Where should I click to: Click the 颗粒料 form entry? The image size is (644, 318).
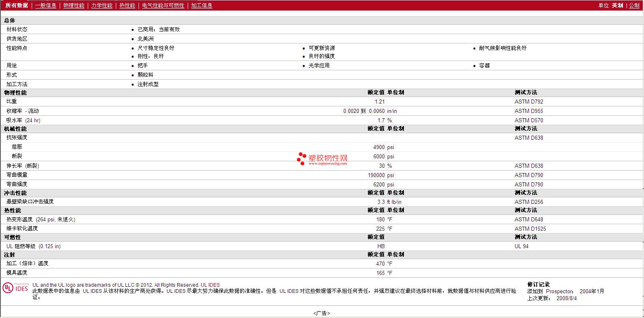(x=145, y=75)
